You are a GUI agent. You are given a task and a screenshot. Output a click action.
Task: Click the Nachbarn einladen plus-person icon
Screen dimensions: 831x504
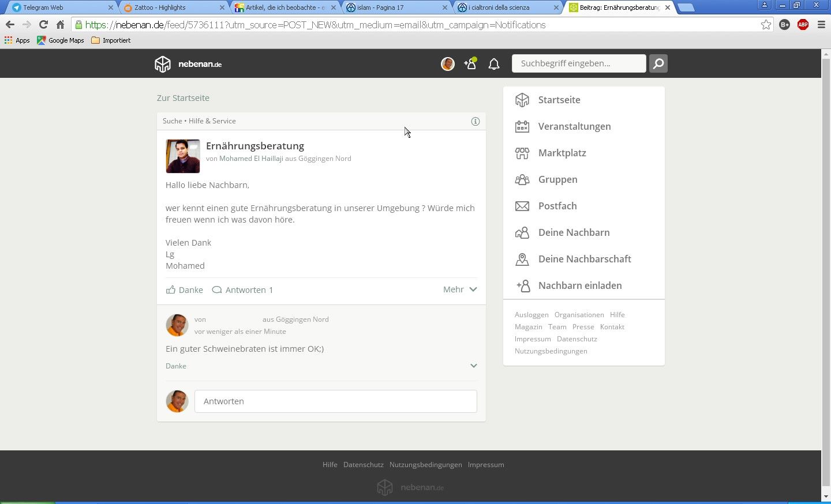point(523,285)
